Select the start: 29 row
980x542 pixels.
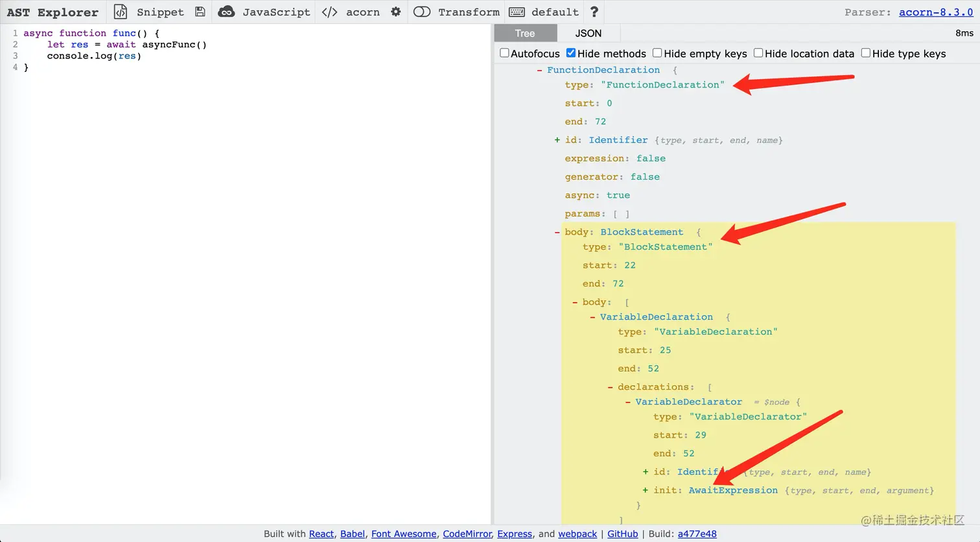(x=680, y=435)
